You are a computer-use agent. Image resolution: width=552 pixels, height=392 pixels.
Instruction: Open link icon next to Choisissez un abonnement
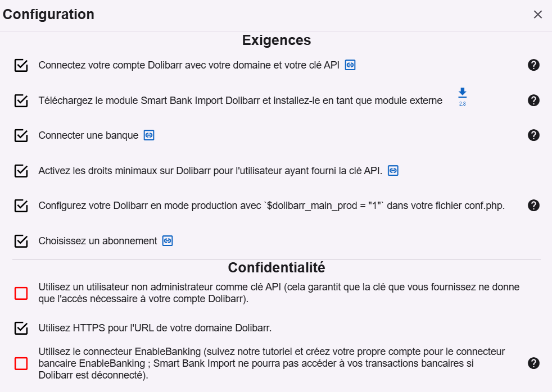(168, 241)
